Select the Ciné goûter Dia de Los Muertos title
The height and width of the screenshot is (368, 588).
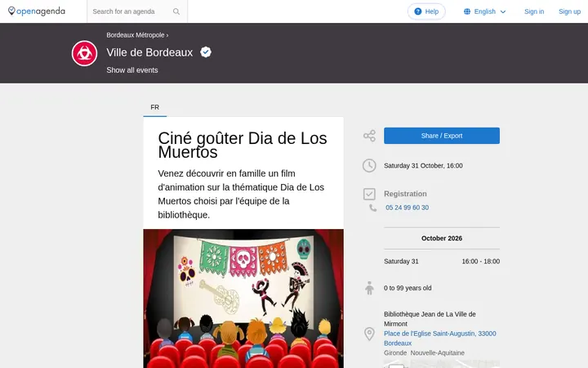243,145
